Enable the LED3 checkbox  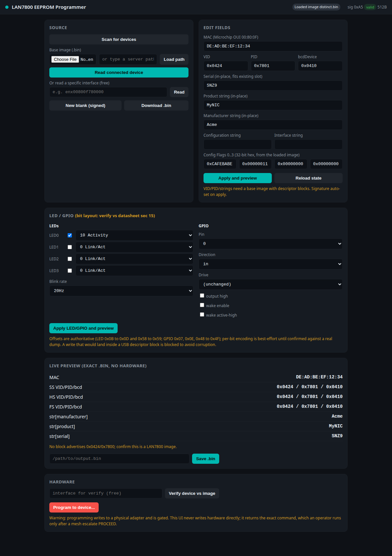pos(70,270)
